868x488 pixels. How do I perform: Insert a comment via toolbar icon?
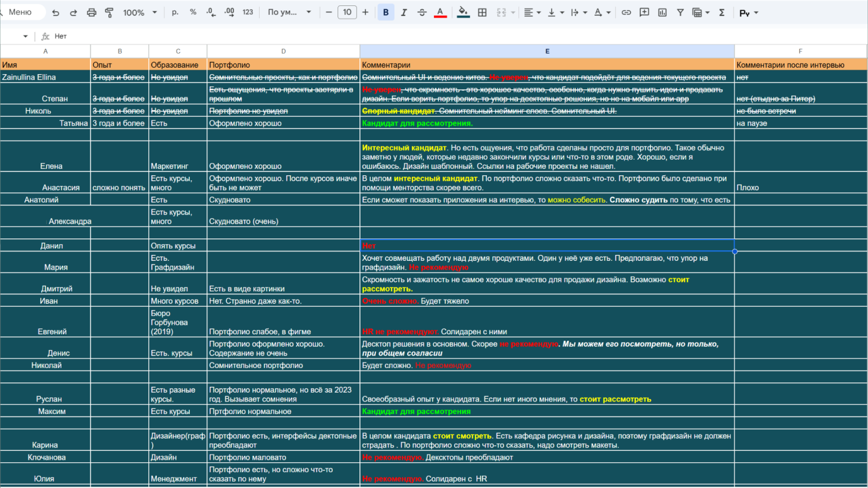click(644, 13)
